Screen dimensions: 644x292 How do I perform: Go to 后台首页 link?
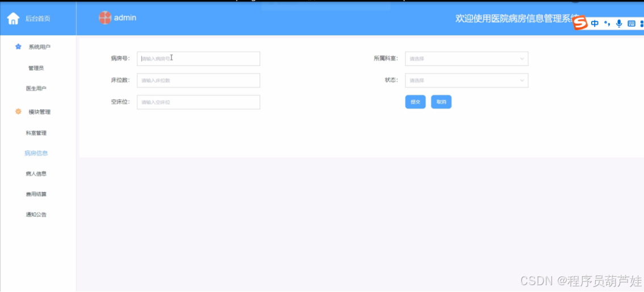tap(38, 19)
